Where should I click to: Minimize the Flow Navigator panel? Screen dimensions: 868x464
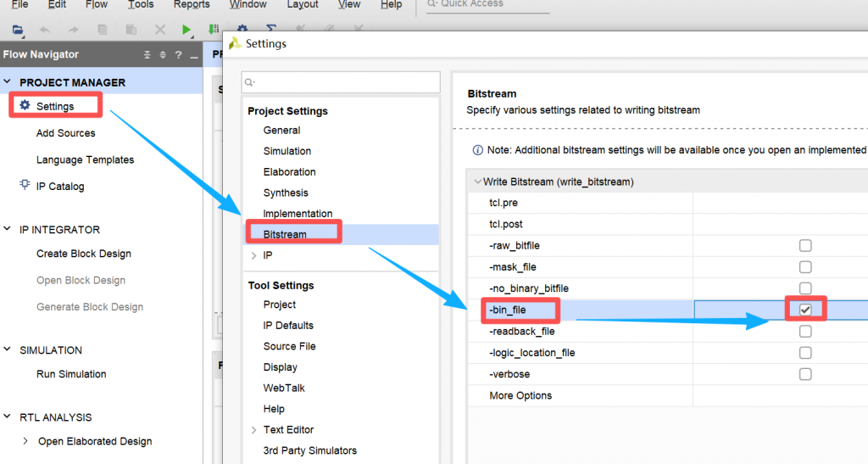(x=193, y=55)
